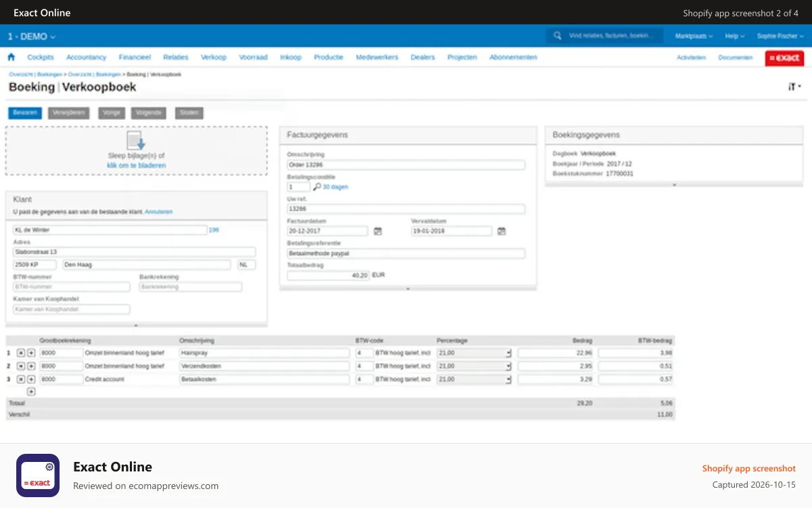This screenshot has height=508, width=812.
Task: Open the text size options at top right
Action: click(x=794, y=87)
